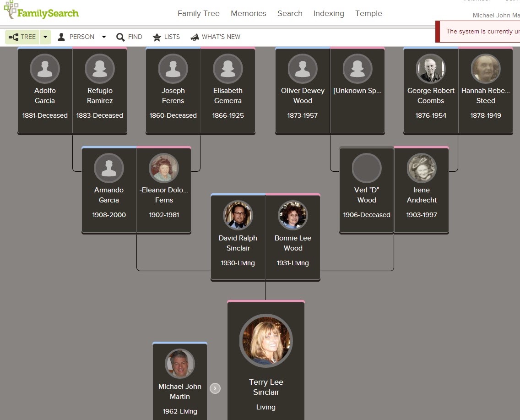Select Oliver Dewey Wood's silhouette portrait
This screenshot has width=520, height=420.
tap(303, 69)
